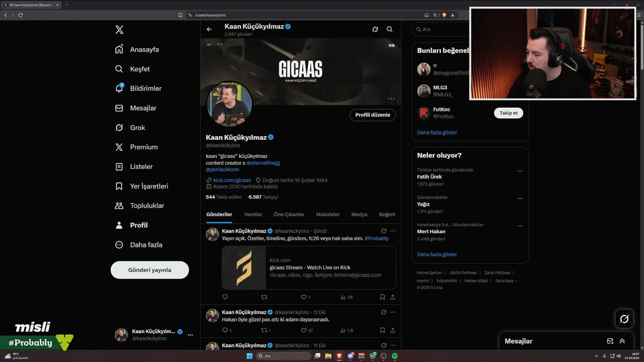Open Yer İşaretleri bookmarks icon
644x362 pixels.
(x=119, y=186)
